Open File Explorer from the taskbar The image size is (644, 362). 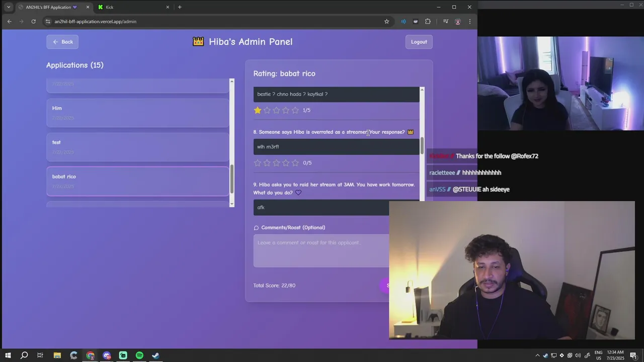pyautogui.click(x=57, y=355)
